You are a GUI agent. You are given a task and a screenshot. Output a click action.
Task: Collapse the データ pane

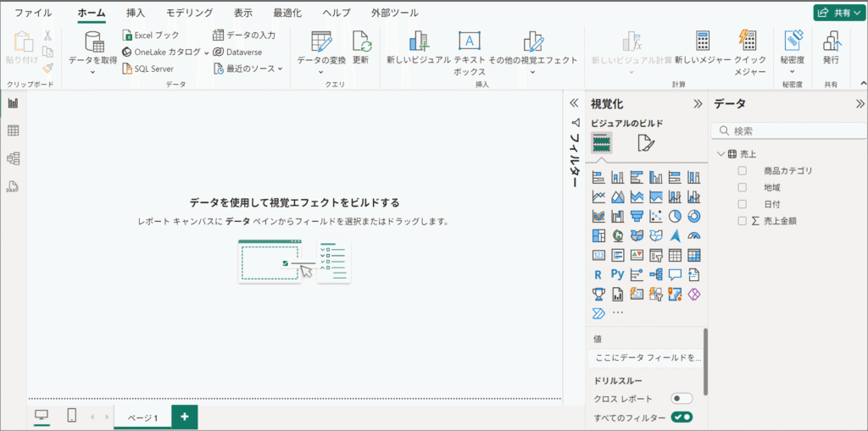click(860, 103)
